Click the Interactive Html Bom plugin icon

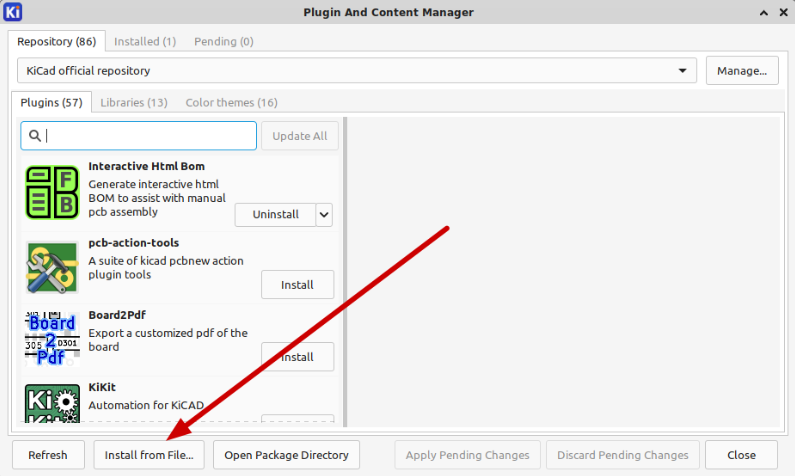52,193
